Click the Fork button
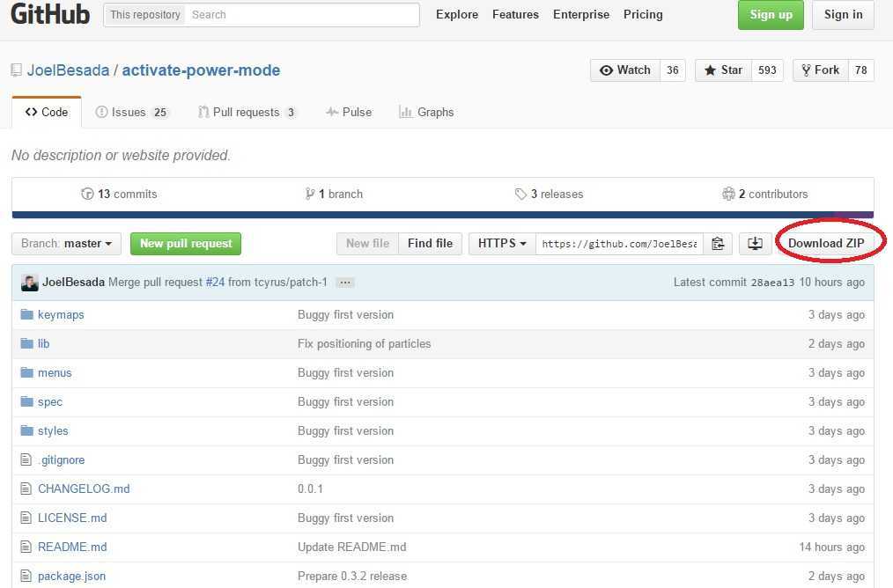 pos(821,70)
